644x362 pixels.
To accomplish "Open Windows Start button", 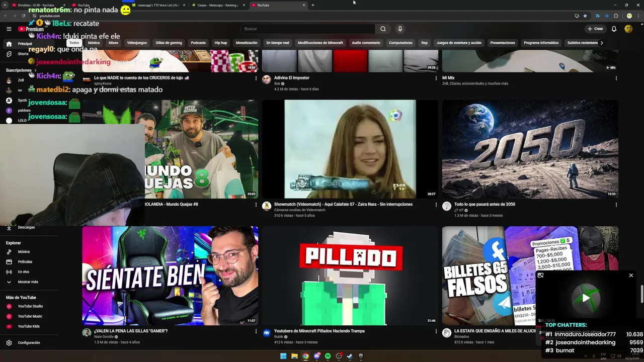I will (x=283, y=356).
